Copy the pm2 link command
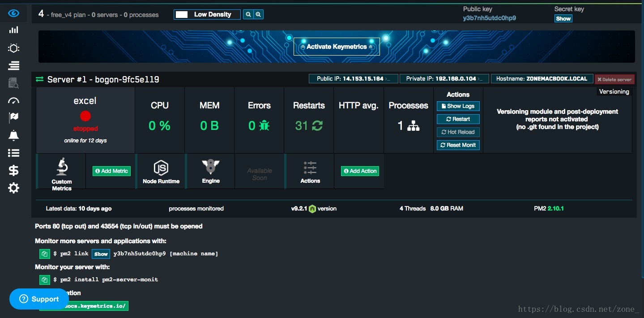 coord(44,254)
